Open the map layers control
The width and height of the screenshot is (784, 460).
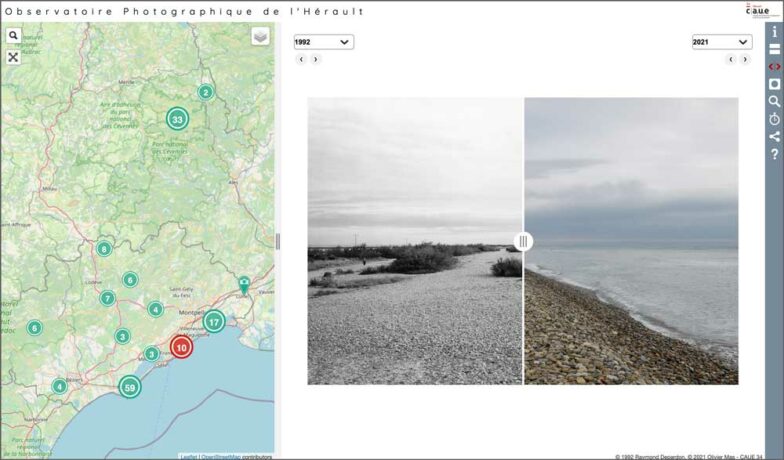pos(260,36)
